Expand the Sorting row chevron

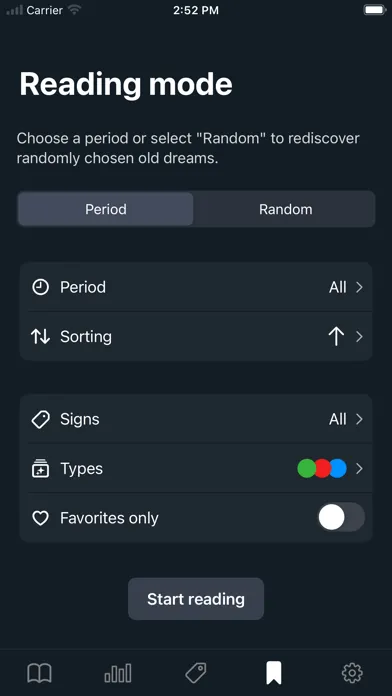click(359, 337)
